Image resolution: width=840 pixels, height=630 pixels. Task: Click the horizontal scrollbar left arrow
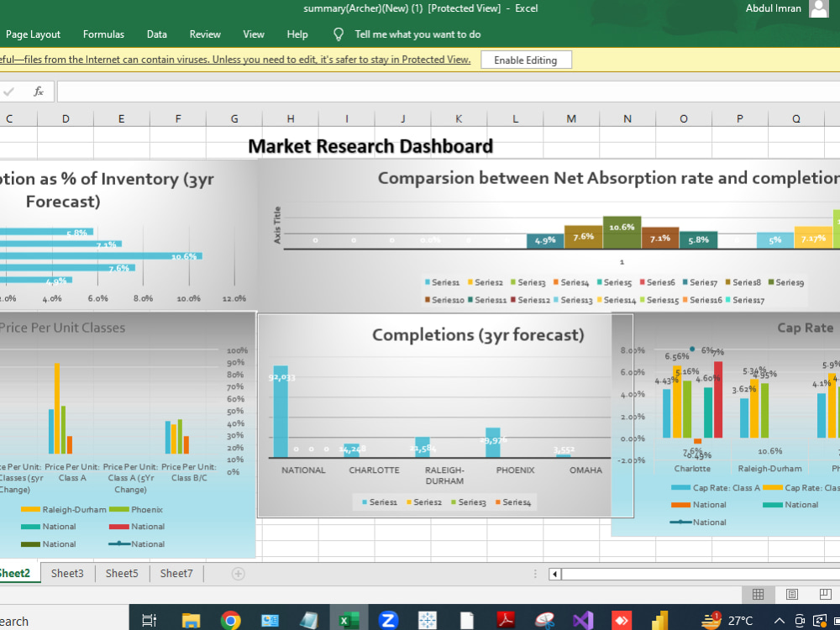(x=554, y=574)
